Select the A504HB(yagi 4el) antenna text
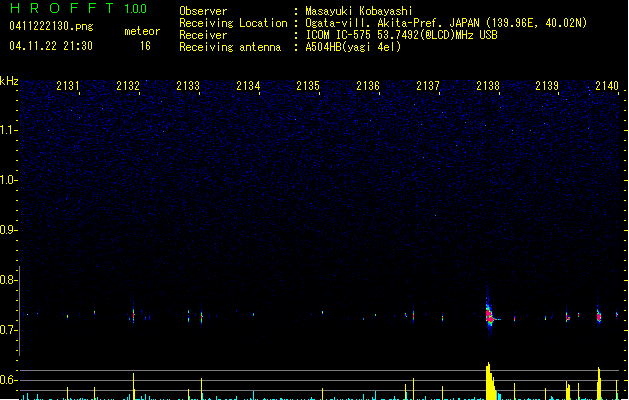This screenshot has height=400, width=629. (x=353, y=47)
